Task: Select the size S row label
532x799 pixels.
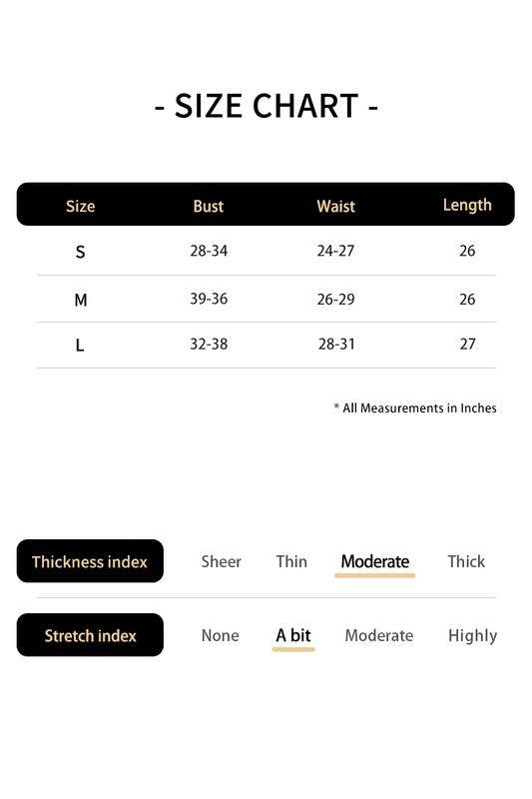Action: [81, 252]
